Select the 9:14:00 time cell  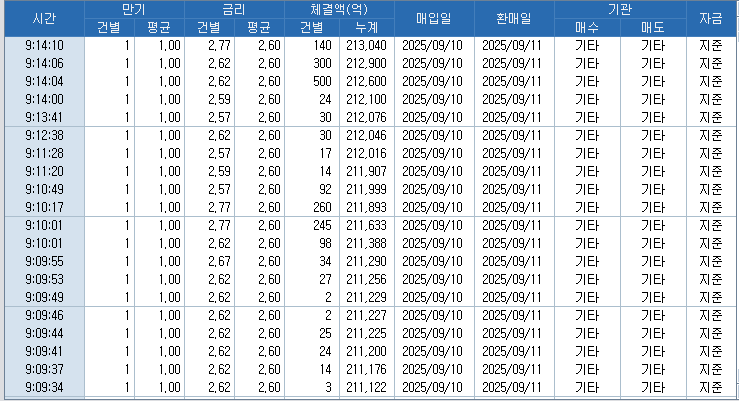[44, 99]
